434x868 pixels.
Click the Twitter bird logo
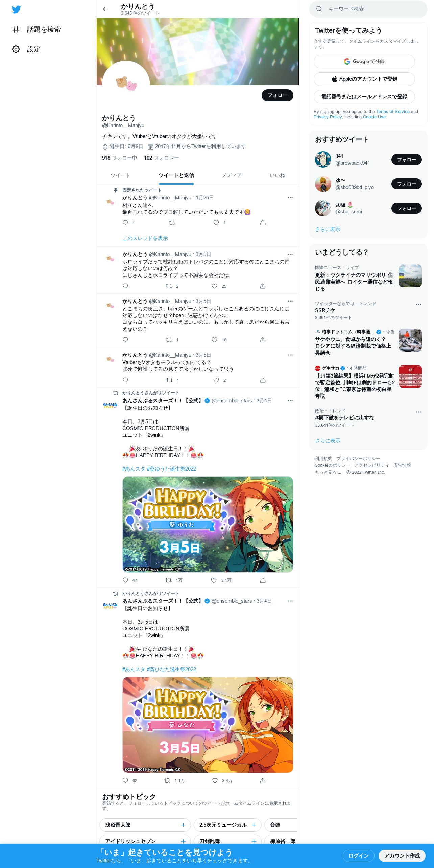point(16,9)
